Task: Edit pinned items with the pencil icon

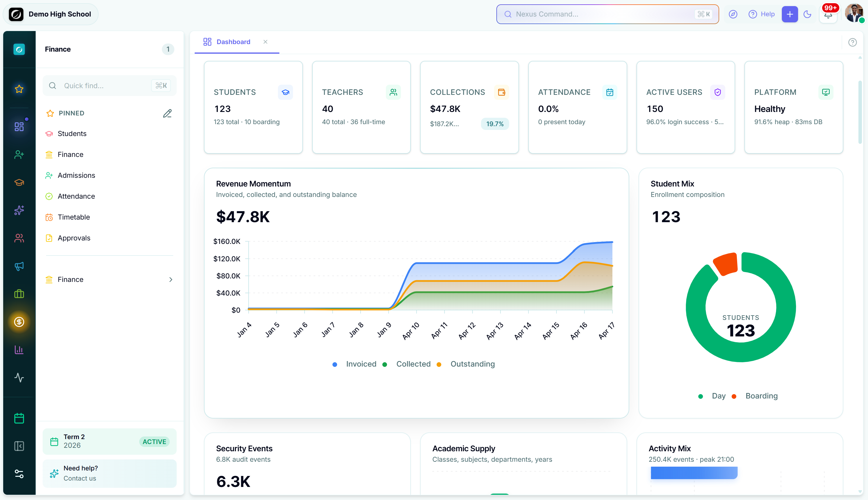Action: (x=167, y=113)
